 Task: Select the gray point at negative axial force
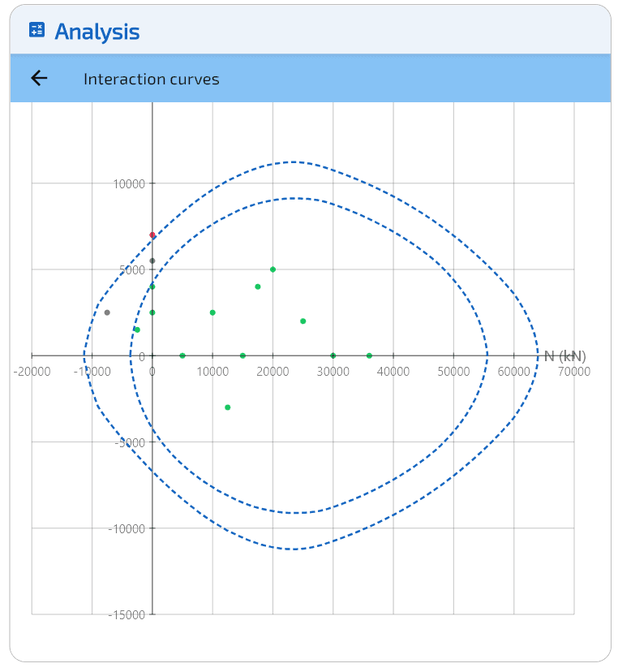[x=107, y=312]
